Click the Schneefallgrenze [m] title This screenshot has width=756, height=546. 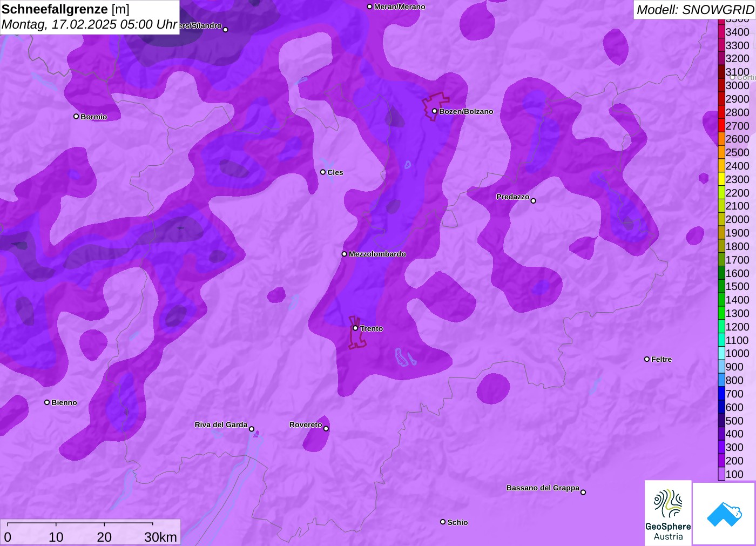point(65,9)
